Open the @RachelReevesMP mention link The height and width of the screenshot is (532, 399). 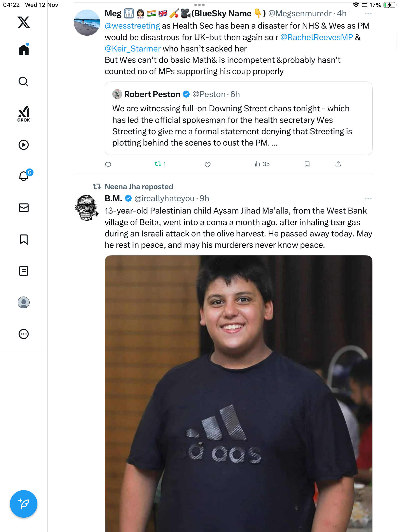pyautogui.click(x=316, y=37)
